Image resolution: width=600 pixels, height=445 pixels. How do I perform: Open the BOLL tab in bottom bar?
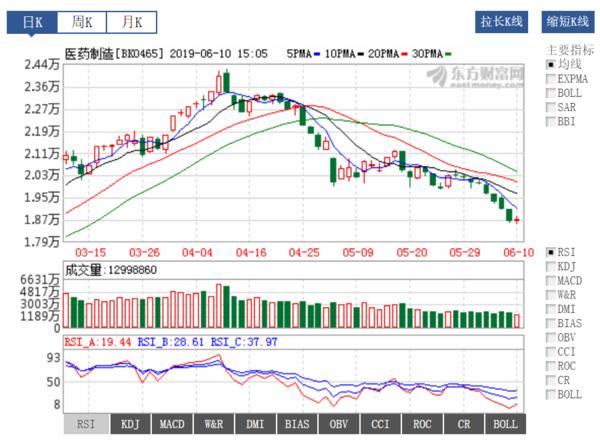[505, 424]
